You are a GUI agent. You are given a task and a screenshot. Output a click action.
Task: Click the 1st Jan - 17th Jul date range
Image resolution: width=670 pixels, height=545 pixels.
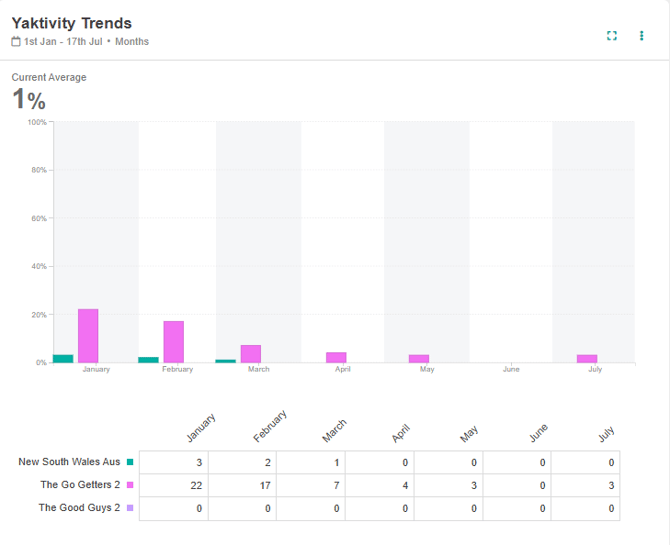63,42
